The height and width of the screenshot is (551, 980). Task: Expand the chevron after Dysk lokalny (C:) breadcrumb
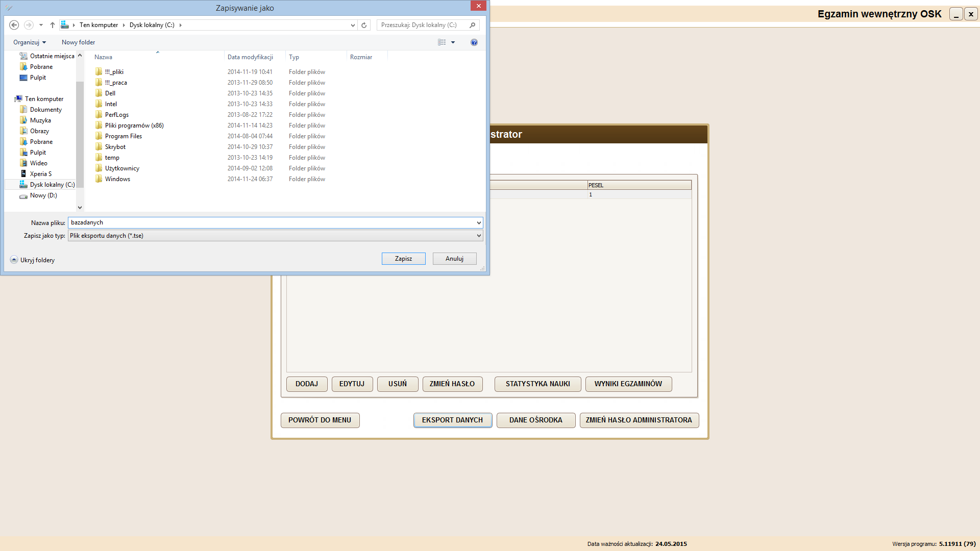(180, 25)
